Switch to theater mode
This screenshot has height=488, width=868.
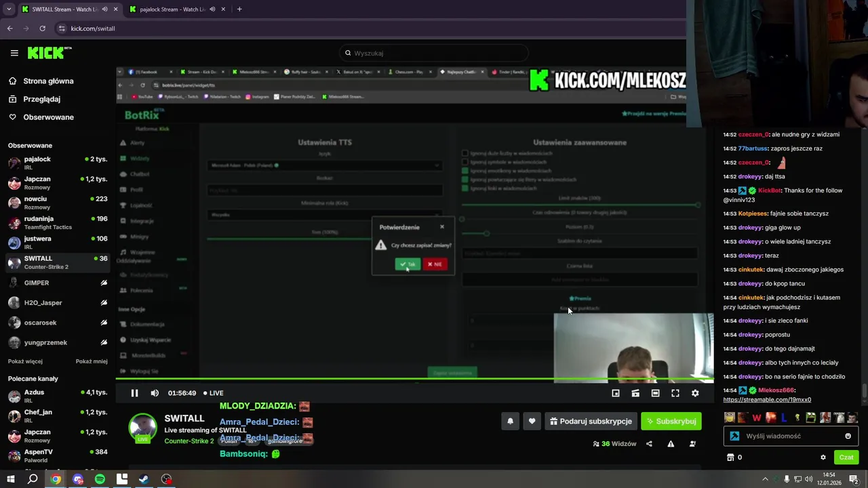655,393
